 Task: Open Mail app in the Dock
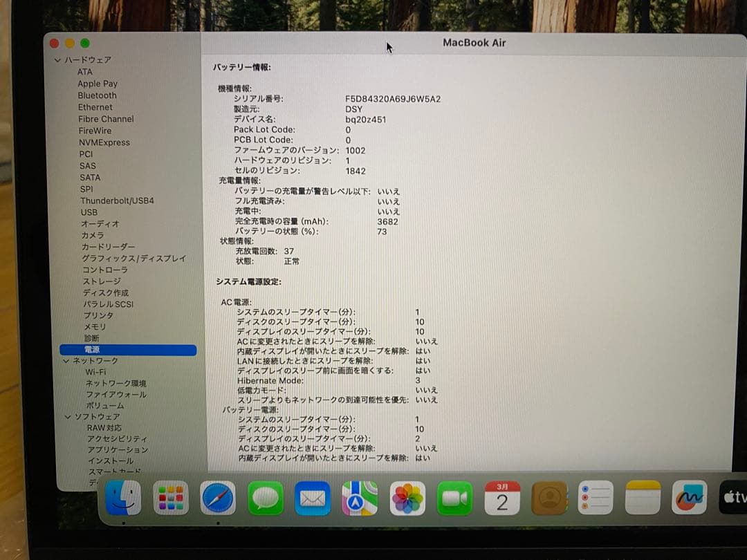point(313,498)
